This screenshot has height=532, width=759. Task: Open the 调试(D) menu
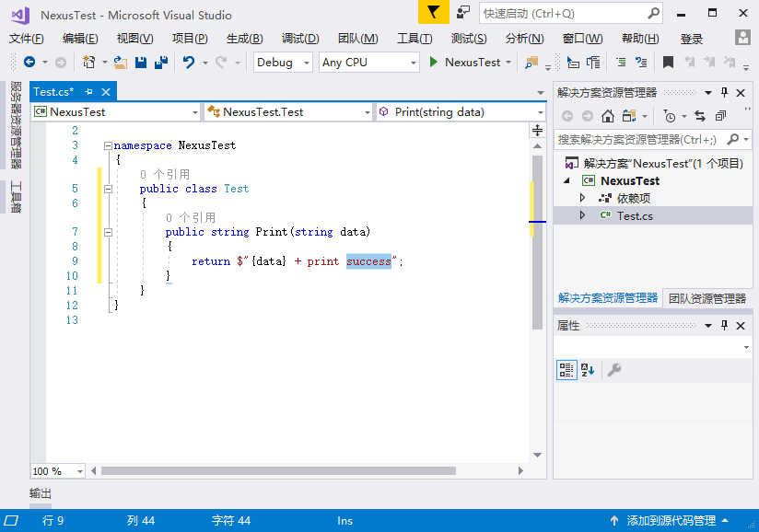tap(300, 39)
